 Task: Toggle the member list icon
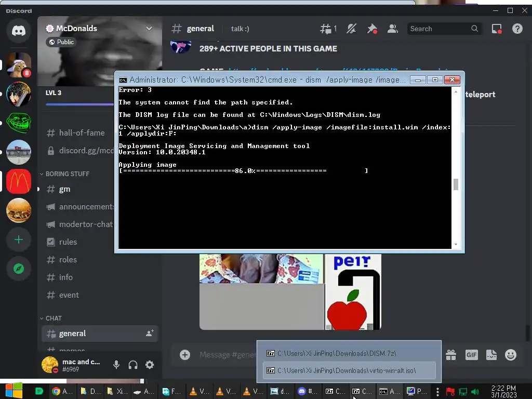pos(393,29)
